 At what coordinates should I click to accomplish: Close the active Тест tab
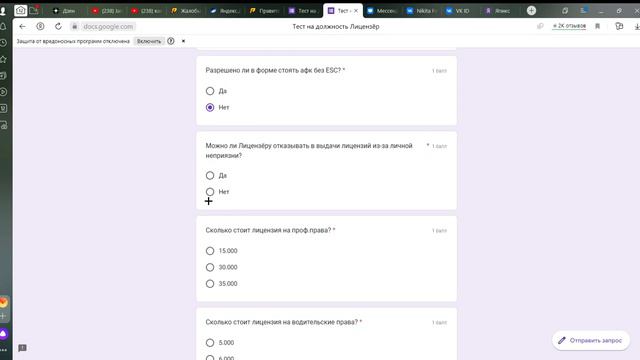(x=356, y=11)
